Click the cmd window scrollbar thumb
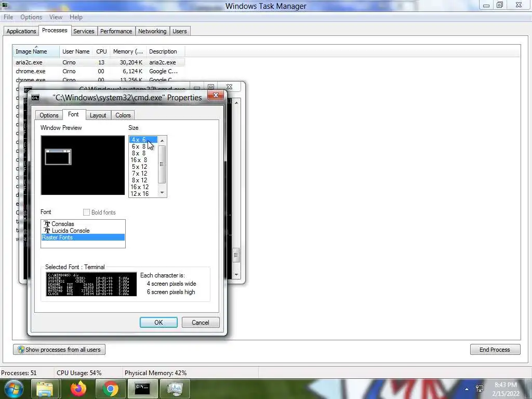Image resolution: width=532 pixels, height=399 pixels. (236, 255)
